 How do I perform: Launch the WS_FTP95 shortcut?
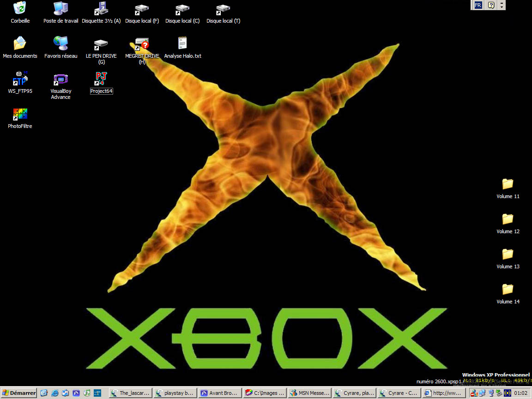tap(20, 83)
